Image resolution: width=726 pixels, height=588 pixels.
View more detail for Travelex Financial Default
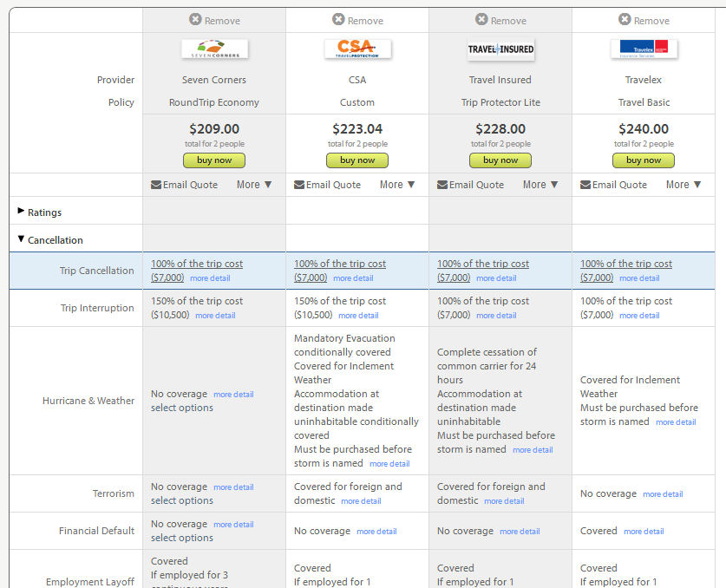pyautogui.click(x=644, y=532)
